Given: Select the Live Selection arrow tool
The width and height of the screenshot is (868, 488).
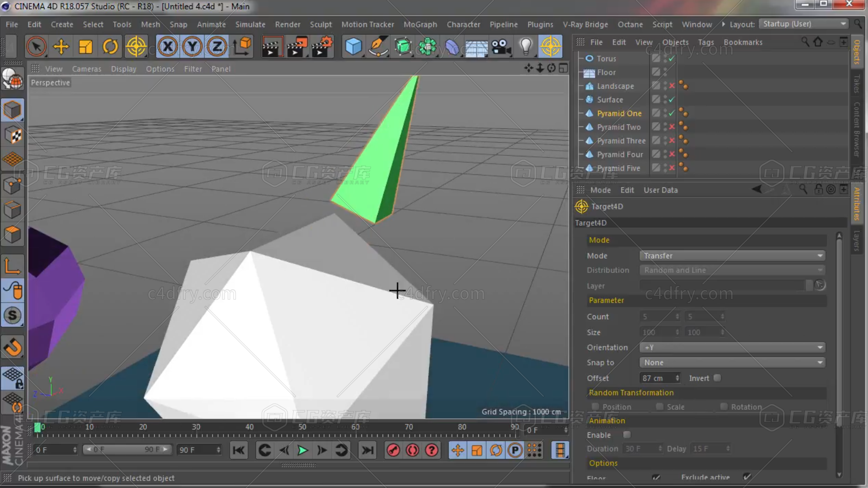Looking at the screenshot, I should click(x=36, y=47).
